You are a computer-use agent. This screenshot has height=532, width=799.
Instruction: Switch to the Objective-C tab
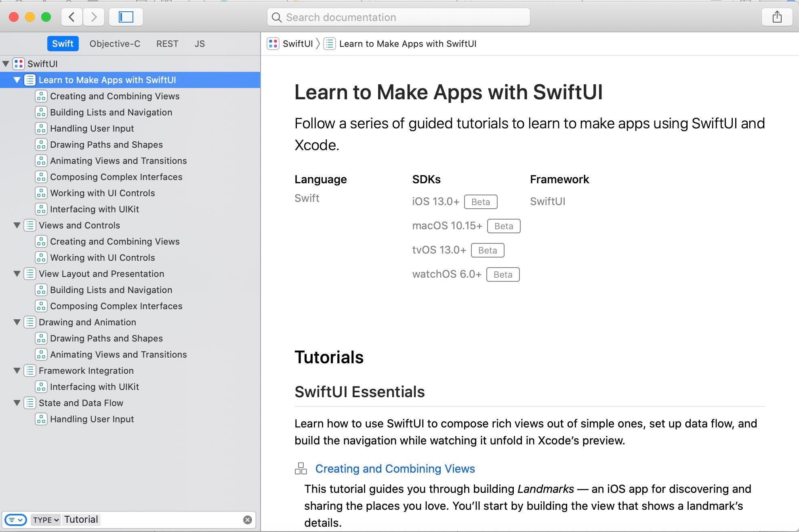point(115,44)
